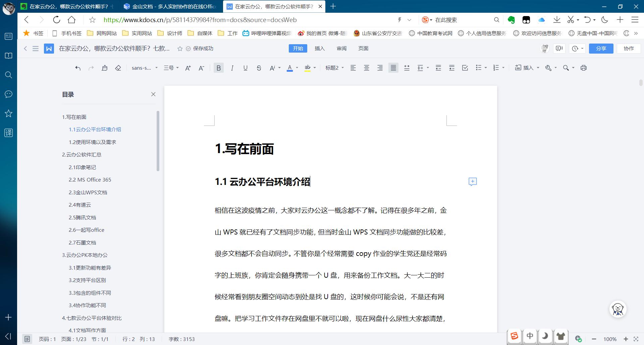The height and width of the screenshot is (345, 644).
Task: Toggle underline formatting
Action: pos(246,68)
